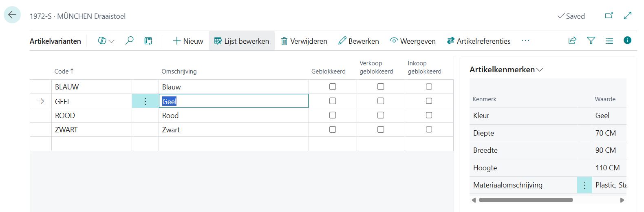Screen dimensions: 644x212
Task: Expand the Artikelkenmerken chevron
Action: [540, 70]
